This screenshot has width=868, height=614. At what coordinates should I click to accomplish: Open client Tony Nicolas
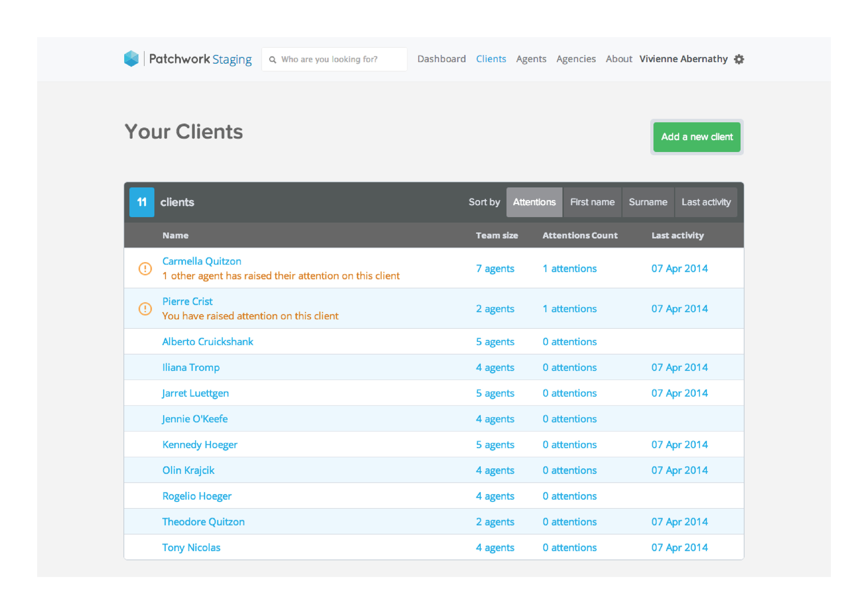[x=191, y=547]
